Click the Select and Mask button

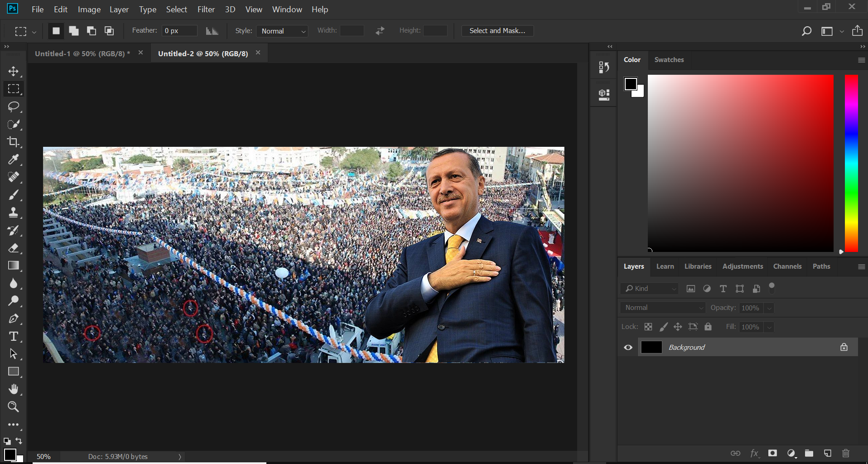point(497,31)
